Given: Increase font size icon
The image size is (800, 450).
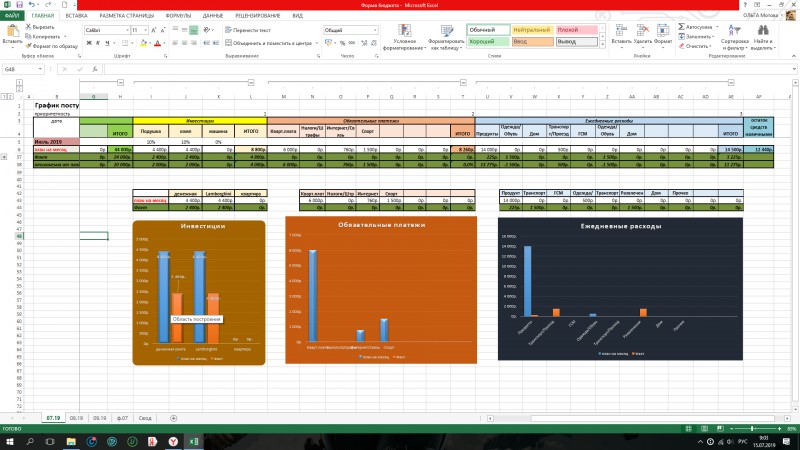Looking at the screenshot, I should click(x=154, y=30).
